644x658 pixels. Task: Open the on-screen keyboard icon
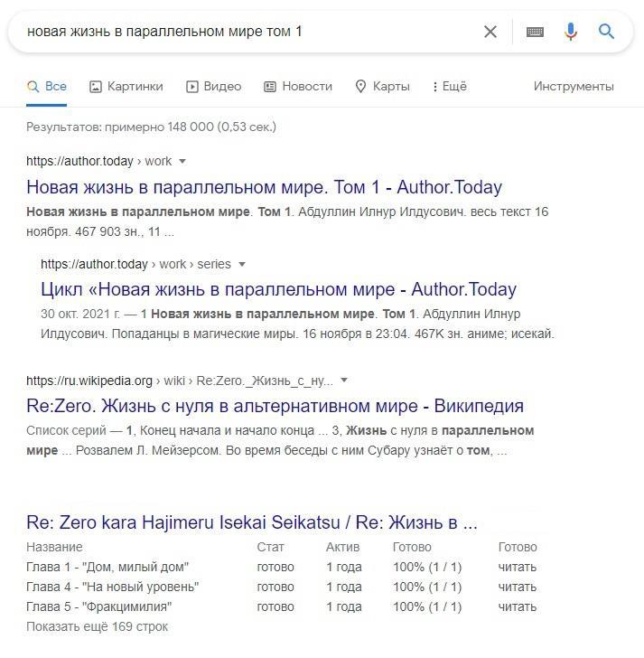pyautogui.click(x=535, y=32)
